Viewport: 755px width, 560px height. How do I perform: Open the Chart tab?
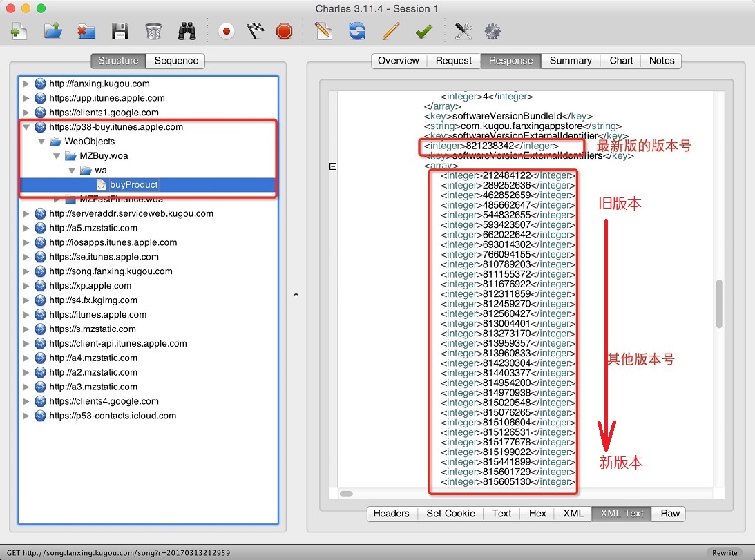[621, 61]
